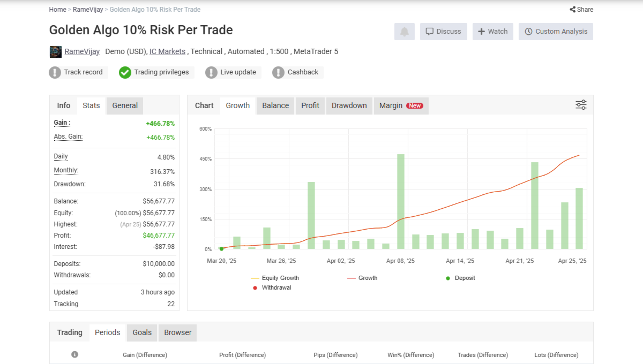Click the info icon in periods table

pos(74,354)
